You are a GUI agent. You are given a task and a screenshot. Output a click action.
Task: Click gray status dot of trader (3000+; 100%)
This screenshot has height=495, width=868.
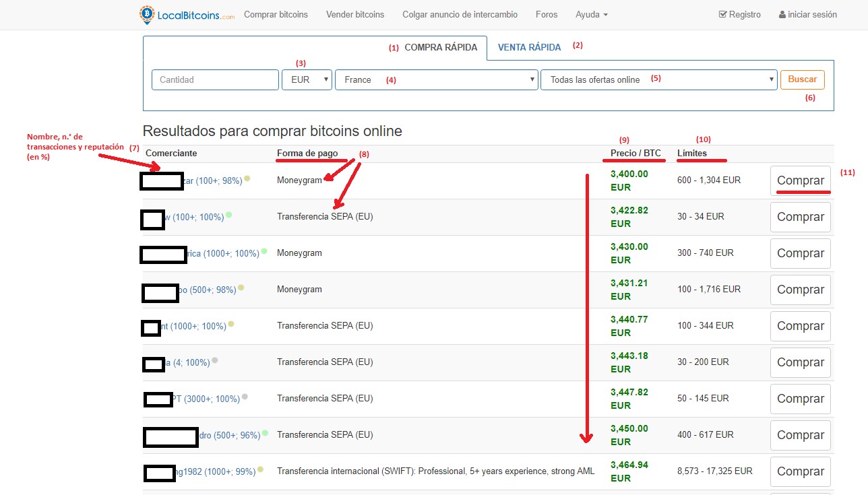point(245,397)
